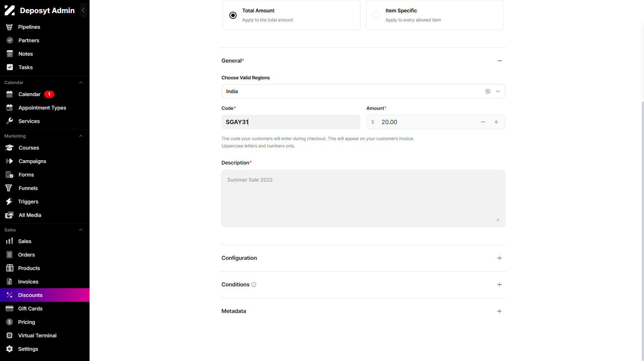Open the Valid Regions dropdown chevron

tap(498, 91)
